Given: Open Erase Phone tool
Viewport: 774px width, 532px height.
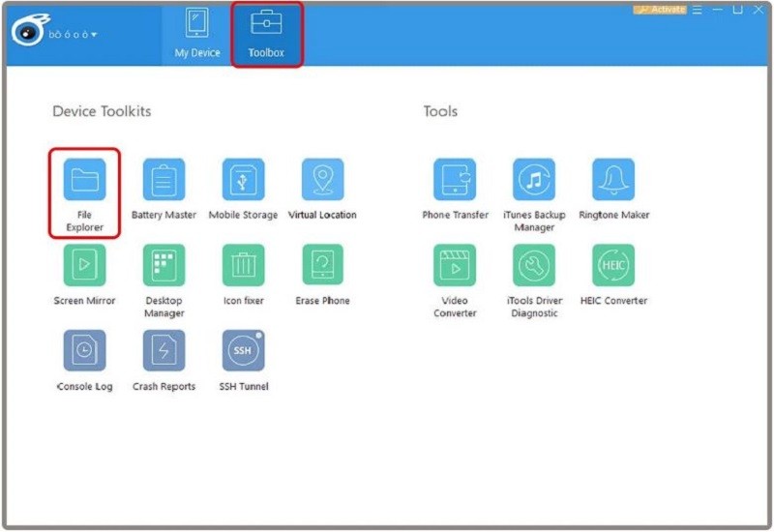Looking at the screenshot, I should pos(322,265).
